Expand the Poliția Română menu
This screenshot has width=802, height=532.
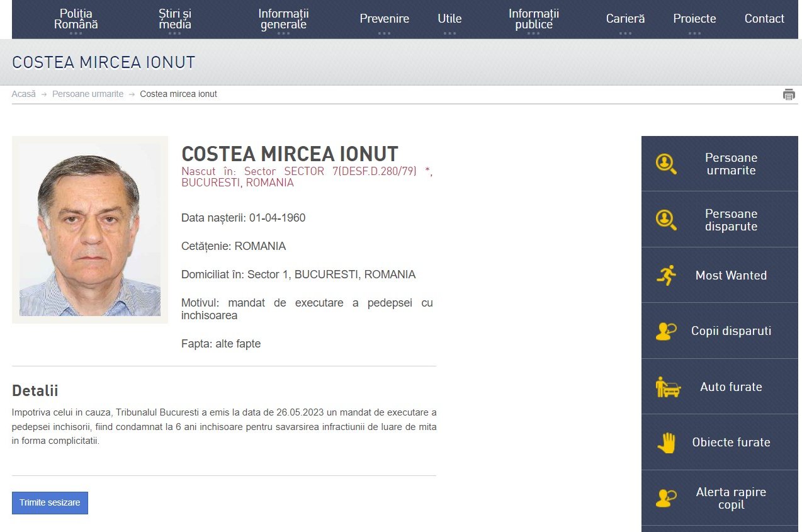coord(76,20)
